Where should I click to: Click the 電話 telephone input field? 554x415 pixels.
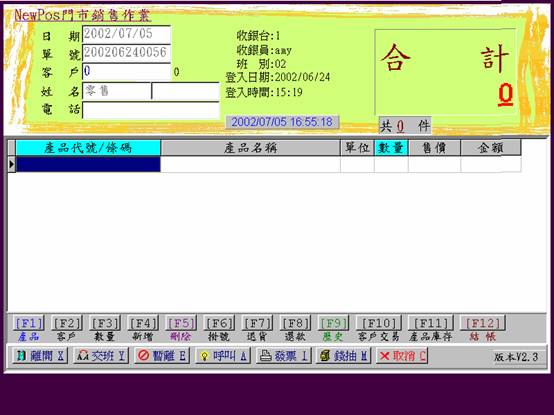151,110
